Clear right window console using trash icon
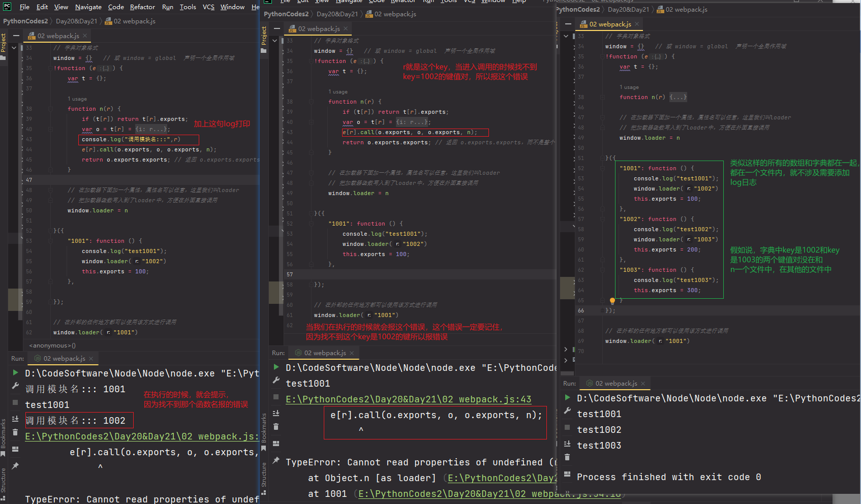 point(567,457)
